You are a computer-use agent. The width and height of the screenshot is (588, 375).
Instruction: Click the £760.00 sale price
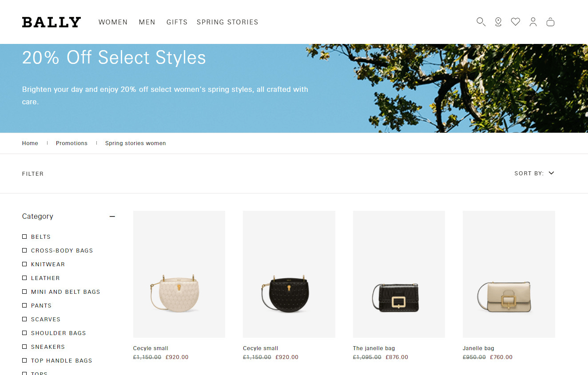click(501, 357)
